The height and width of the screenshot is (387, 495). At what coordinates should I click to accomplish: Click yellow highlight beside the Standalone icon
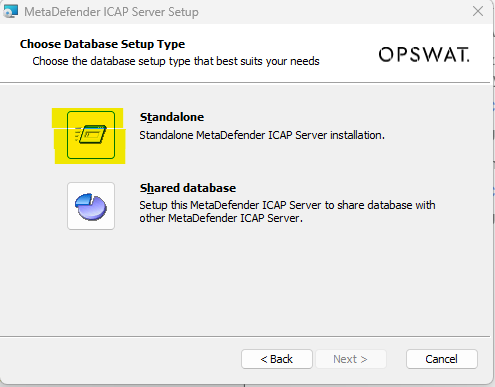pyautogui.click(x=60, y=140)
